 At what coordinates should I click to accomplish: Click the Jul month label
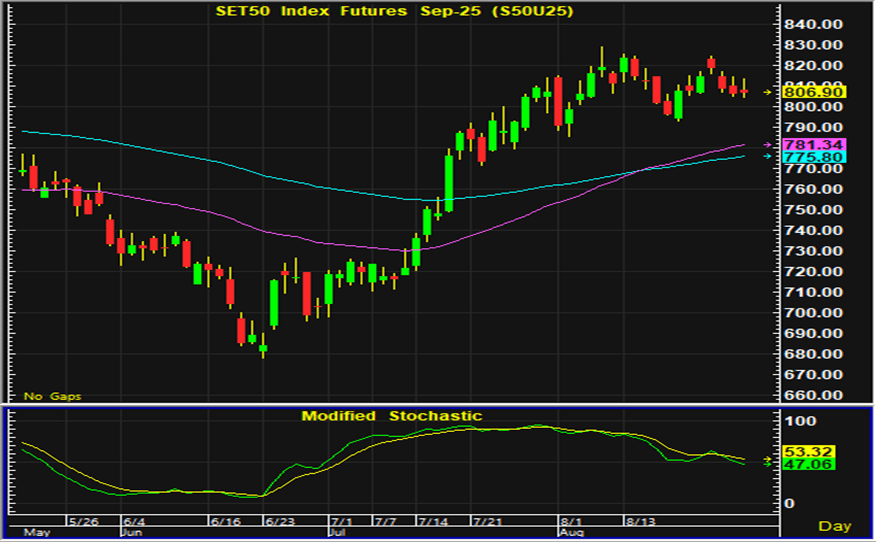331,532
